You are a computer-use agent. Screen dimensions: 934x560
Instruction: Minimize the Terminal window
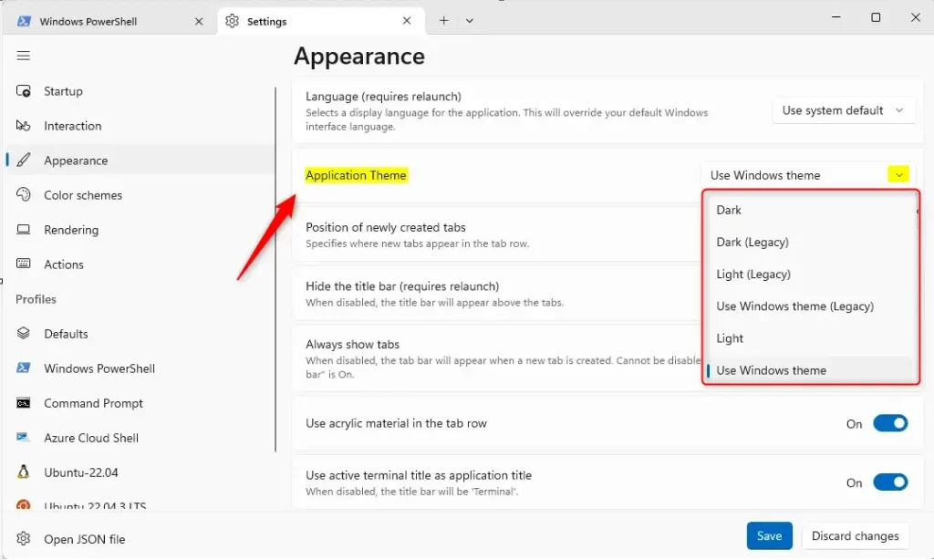click(x=835, y=17)
